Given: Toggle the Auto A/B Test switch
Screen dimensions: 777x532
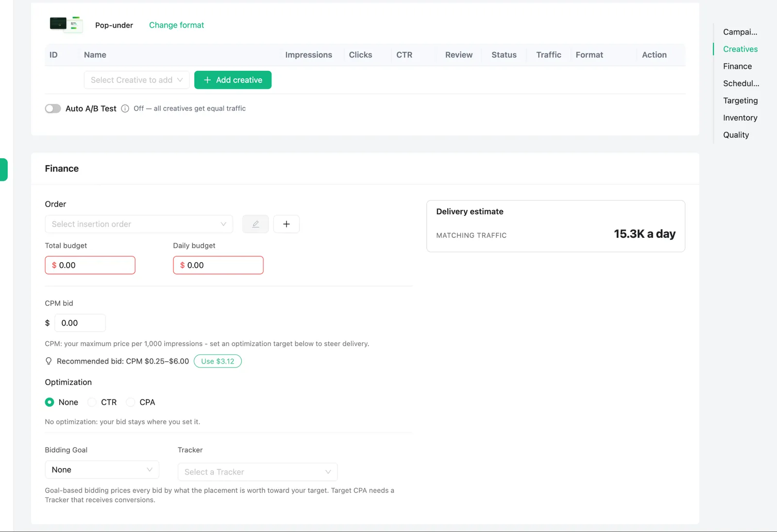Looking at the screenshot, I should point(53,108).
